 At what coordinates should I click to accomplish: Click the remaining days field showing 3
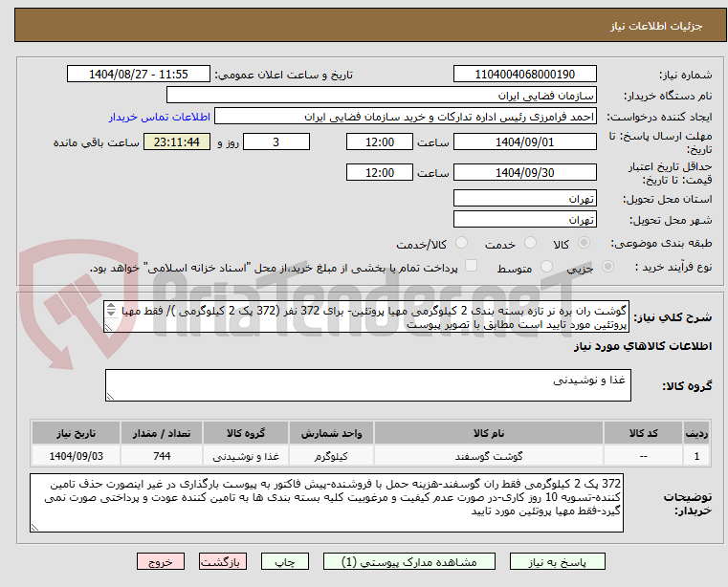(276, 142)
